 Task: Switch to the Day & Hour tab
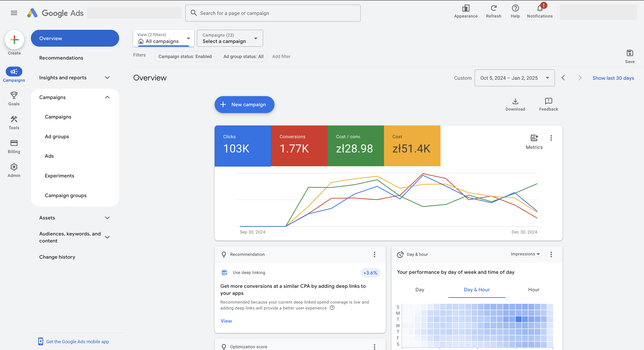tap(476, 290)
